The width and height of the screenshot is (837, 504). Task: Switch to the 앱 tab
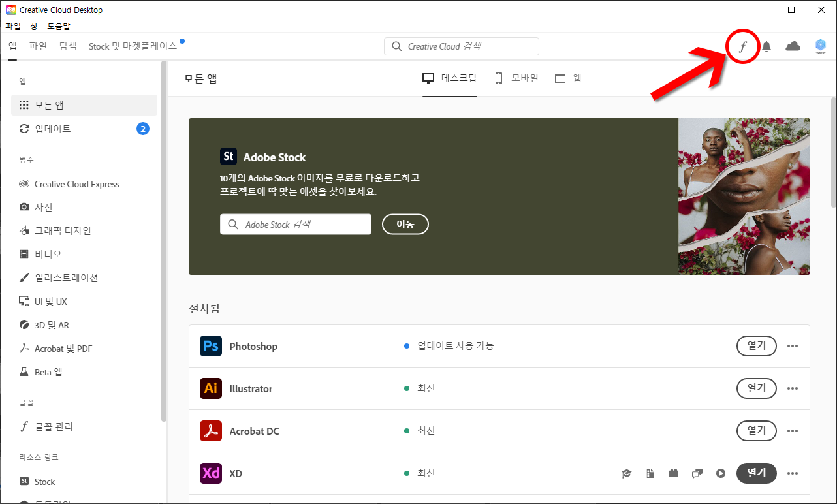[12, 46]
